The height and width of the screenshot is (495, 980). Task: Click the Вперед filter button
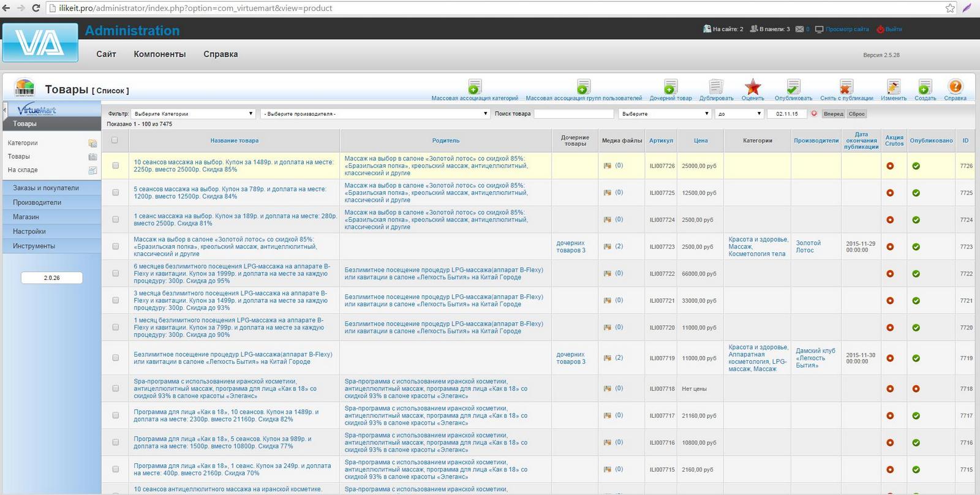(x=833, y=114)
